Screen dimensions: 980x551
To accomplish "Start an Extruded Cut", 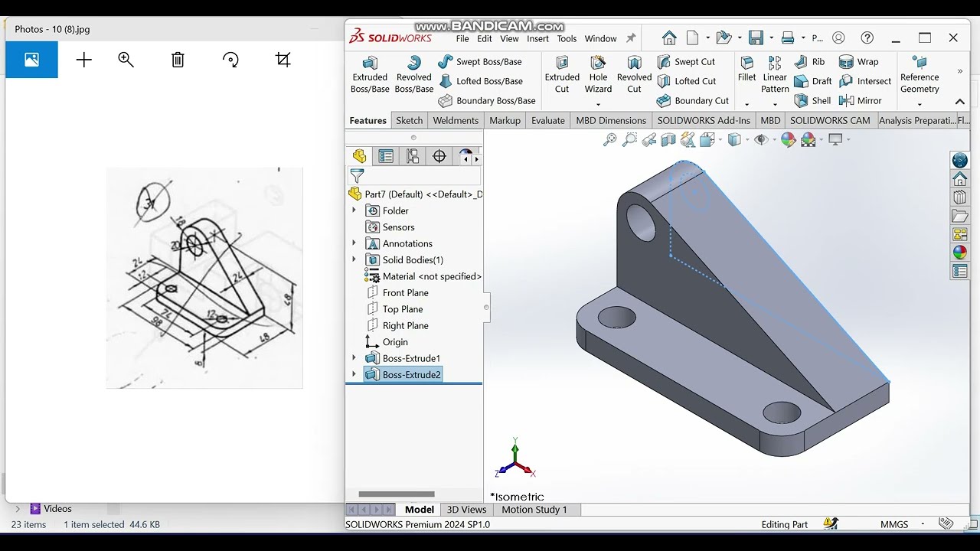I will click(x=562, y=74).
